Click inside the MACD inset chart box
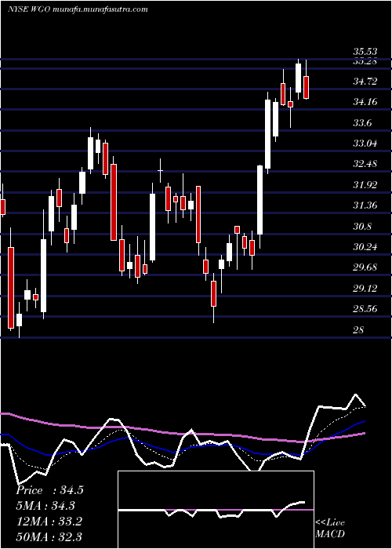Screen dimensions: 392x549 (216, 510)
